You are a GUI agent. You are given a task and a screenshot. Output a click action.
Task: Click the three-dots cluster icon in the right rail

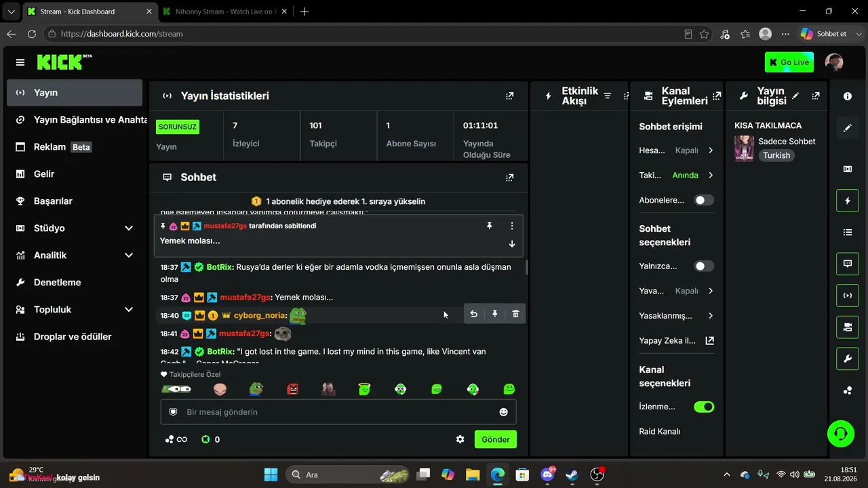(x=848, y=390)
